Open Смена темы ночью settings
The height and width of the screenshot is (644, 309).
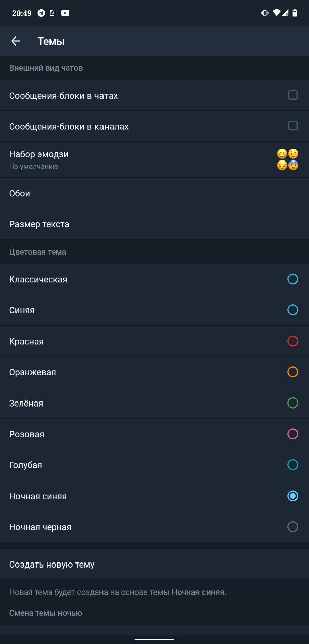coord(45,613)
